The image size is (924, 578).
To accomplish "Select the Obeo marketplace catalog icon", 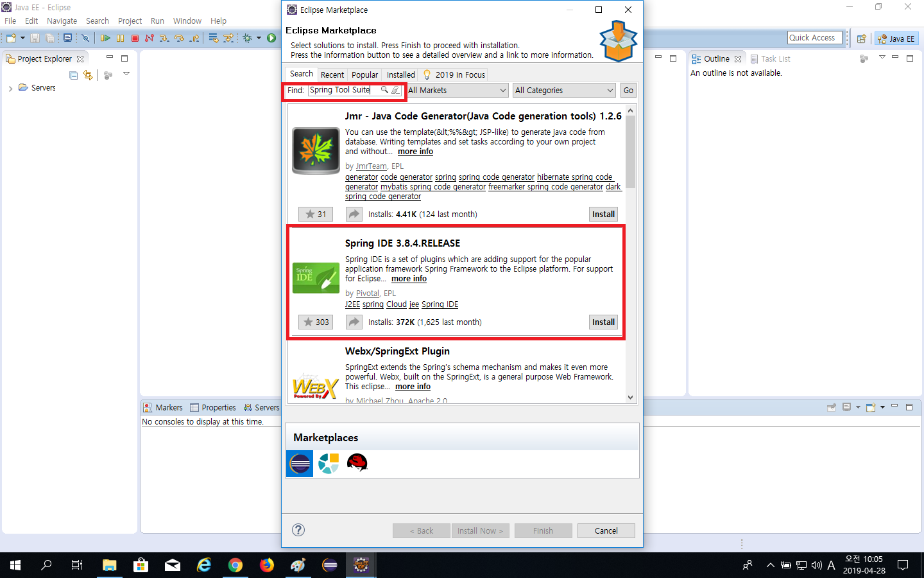I will tap(329, 463).
